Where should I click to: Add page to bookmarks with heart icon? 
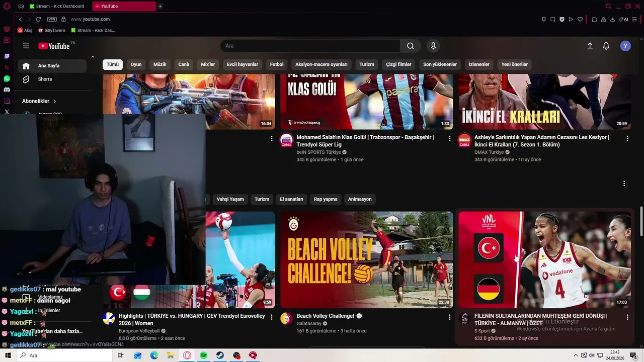click(580, 19)
